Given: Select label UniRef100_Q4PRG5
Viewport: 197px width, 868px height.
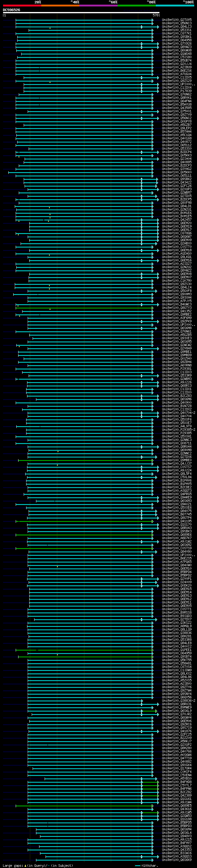Looking at the screenshot, I should coord(177,494).
